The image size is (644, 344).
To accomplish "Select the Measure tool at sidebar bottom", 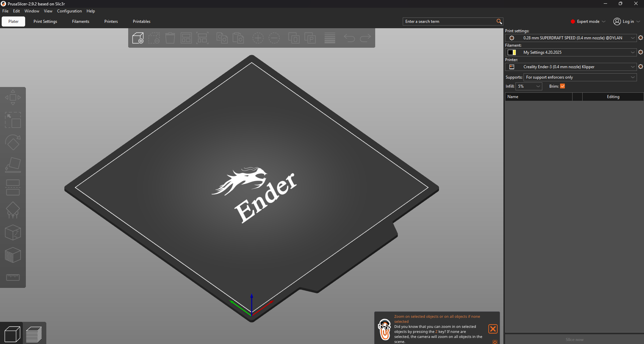I will pos(13,277).
